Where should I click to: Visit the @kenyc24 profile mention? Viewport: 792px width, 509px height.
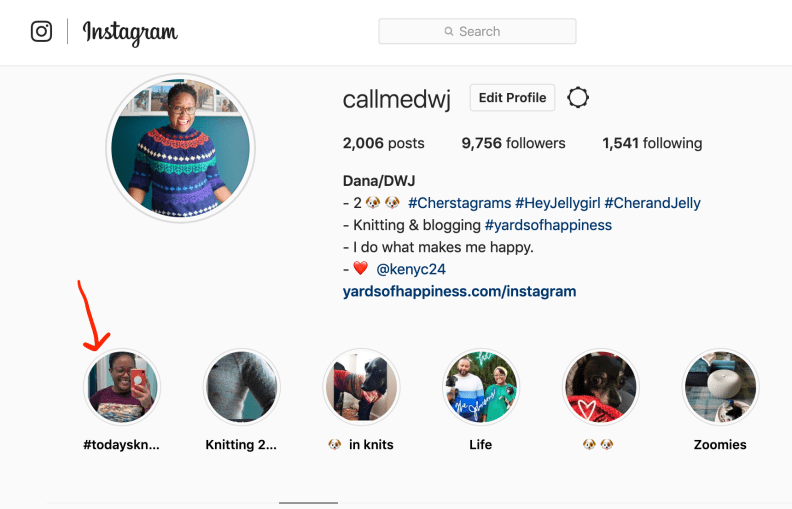[411, 269]
